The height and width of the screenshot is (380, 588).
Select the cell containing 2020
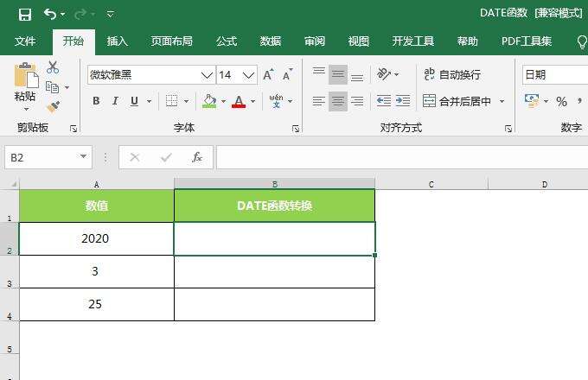tap(96, 238)
